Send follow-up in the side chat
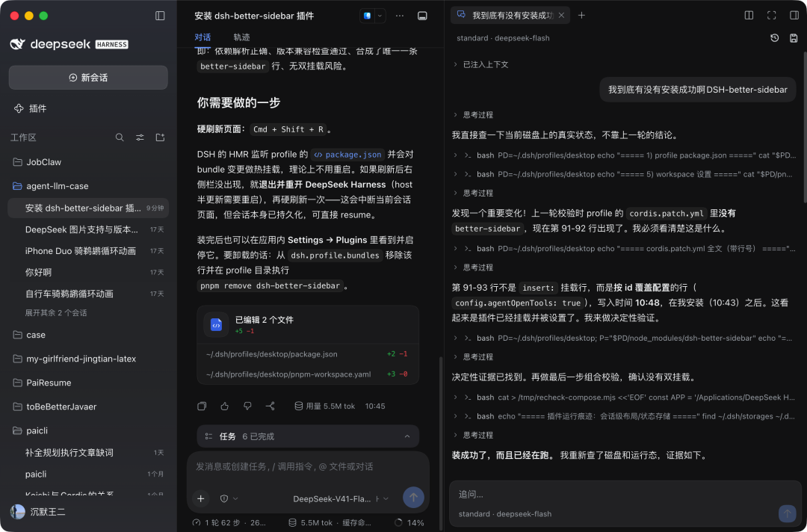Viewport: 807px width, 532px height. 787,513
